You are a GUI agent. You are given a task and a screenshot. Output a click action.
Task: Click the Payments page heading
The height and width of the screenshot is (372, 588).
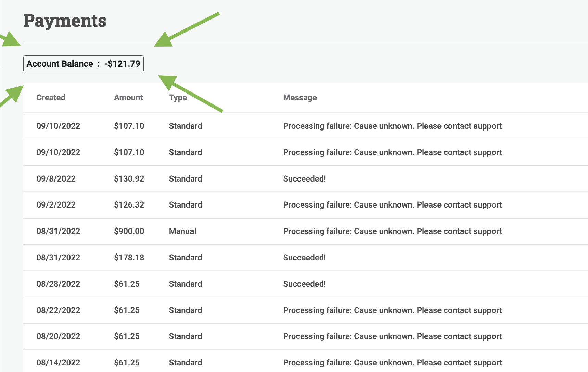[65, 21]
